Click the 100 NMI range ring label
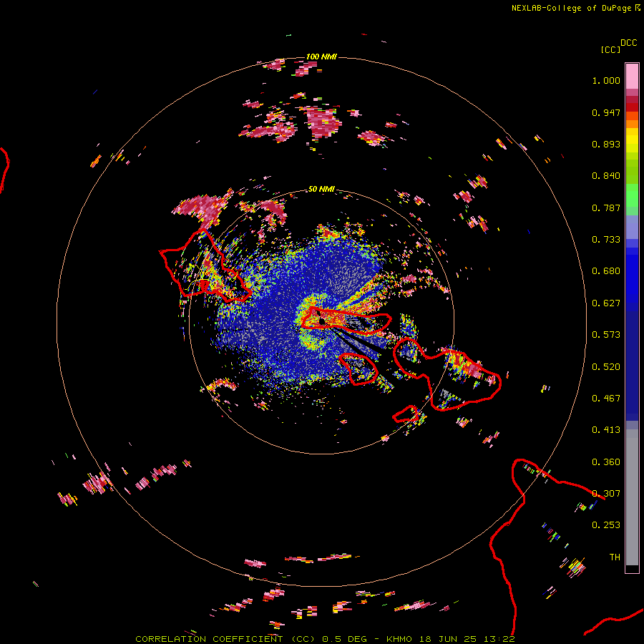The height and width of the screenshot is (644, 644). (x=321, y=57)
